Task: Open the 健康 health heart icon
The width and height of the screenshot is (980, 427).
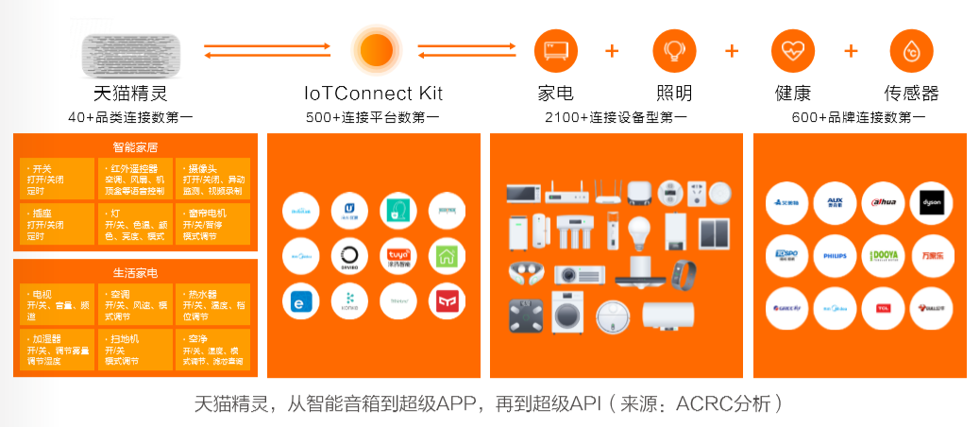Action: (x=793, y=51)
